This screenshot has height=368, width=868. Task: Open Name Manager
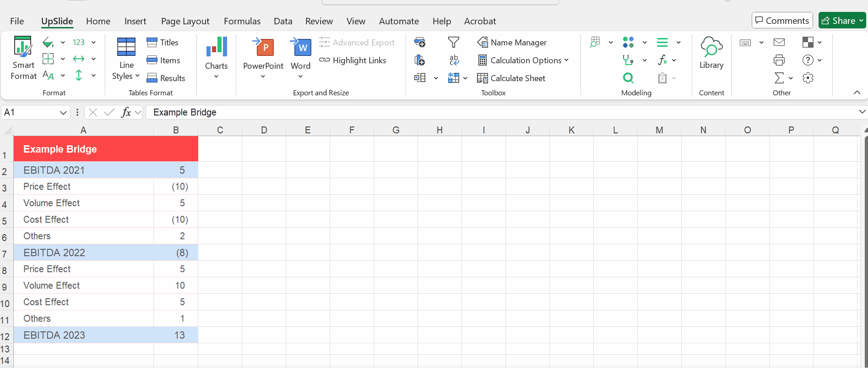coord(512,42)
